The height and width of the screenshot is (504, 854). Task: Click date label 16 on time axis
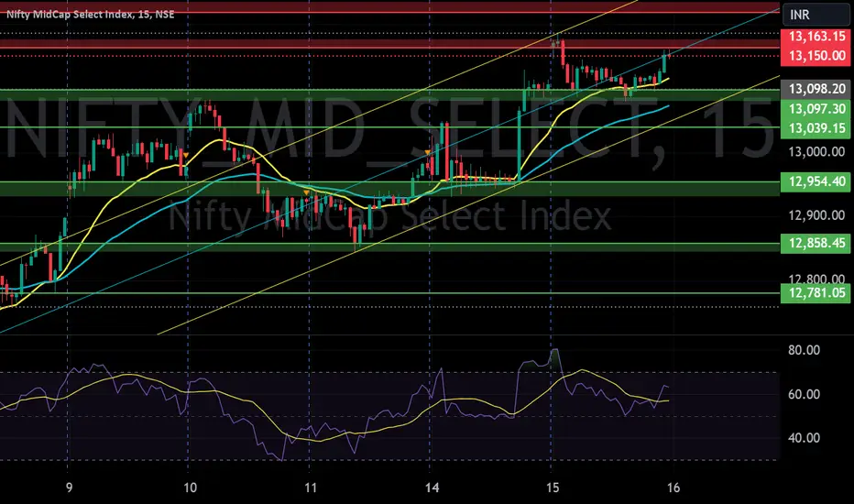coord(673,488)
